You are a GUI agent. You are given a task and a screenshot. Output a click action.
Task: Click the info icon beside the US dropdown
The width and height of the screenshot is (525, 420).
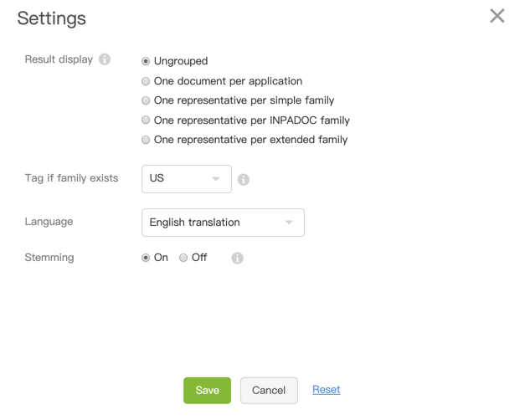pos(244,179)
